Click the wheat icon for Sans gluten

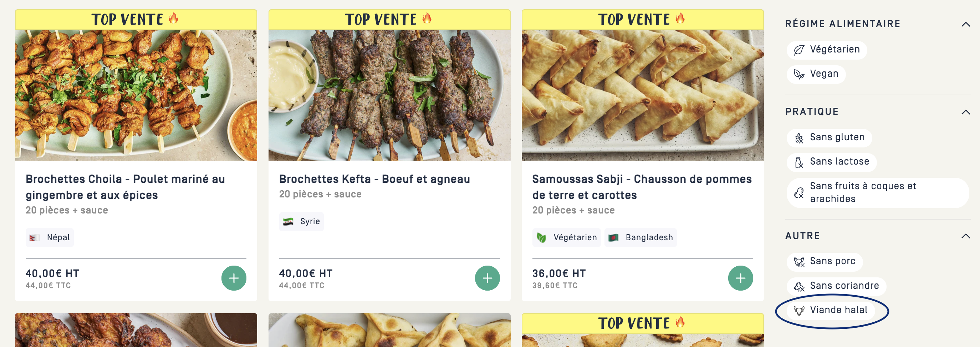pos(799,138)
